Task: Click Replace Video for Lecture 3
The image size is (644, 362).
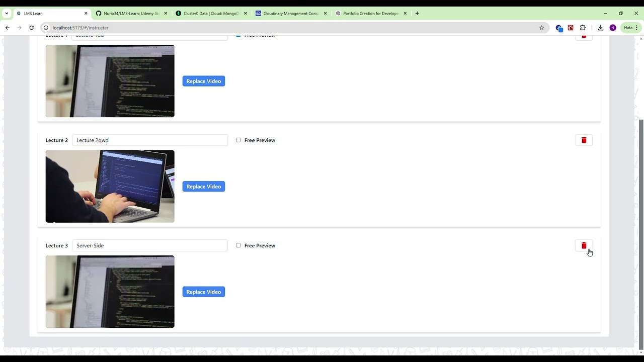Action: 204,292
